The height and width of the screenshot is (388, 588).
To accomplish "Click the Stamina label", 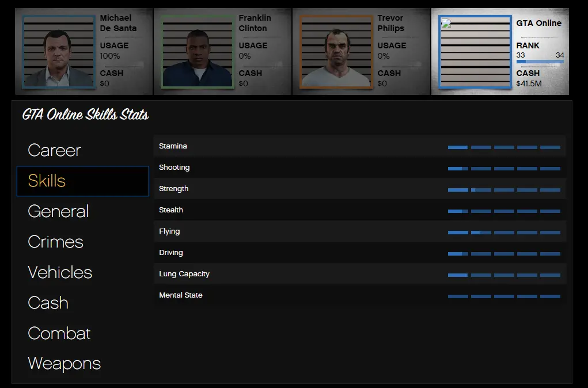I will click(173, 146).
